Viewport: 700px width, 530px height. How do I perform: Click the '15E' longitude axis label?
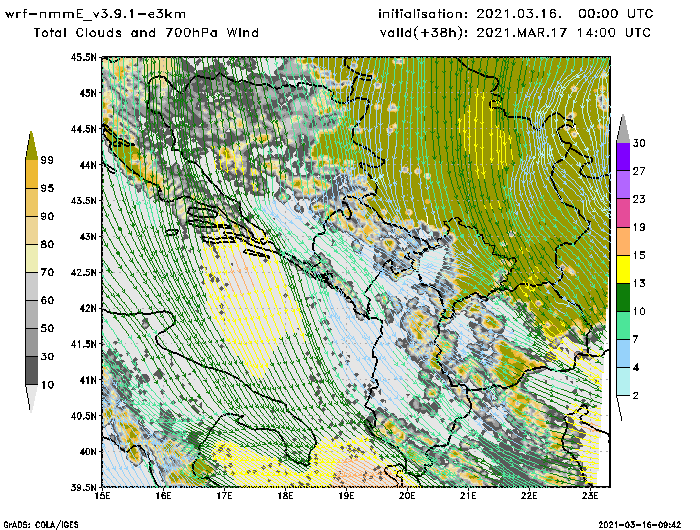[103, 496]
